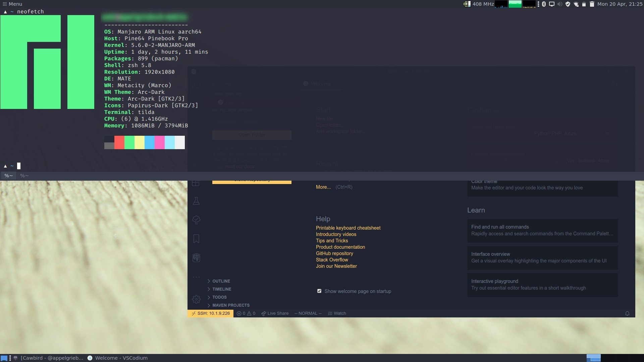Open the volume speaker tray icon
This screenshot has height=362, width=644.
[559, 4]
